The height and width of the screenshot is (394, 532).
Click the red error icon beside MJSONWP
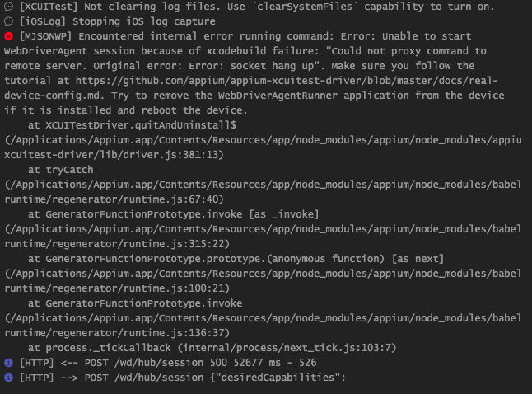[x=8, y=36]
